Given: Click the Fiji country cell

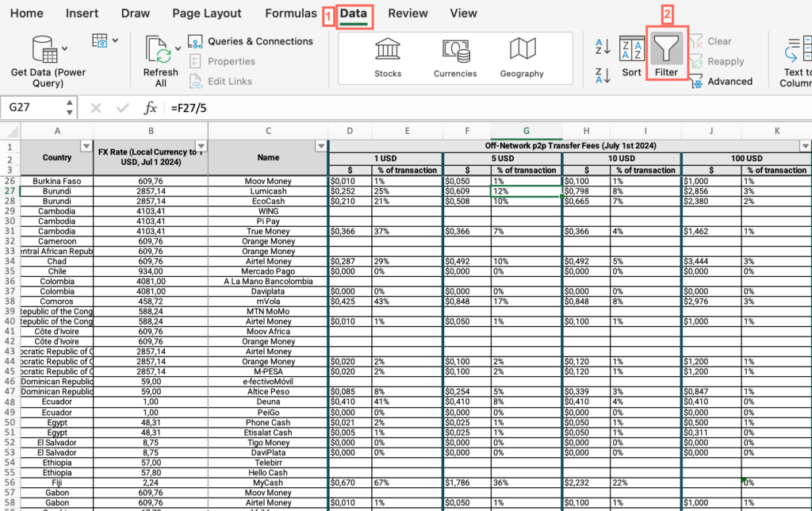Looking at the screenshot, I should pos(57,482).
